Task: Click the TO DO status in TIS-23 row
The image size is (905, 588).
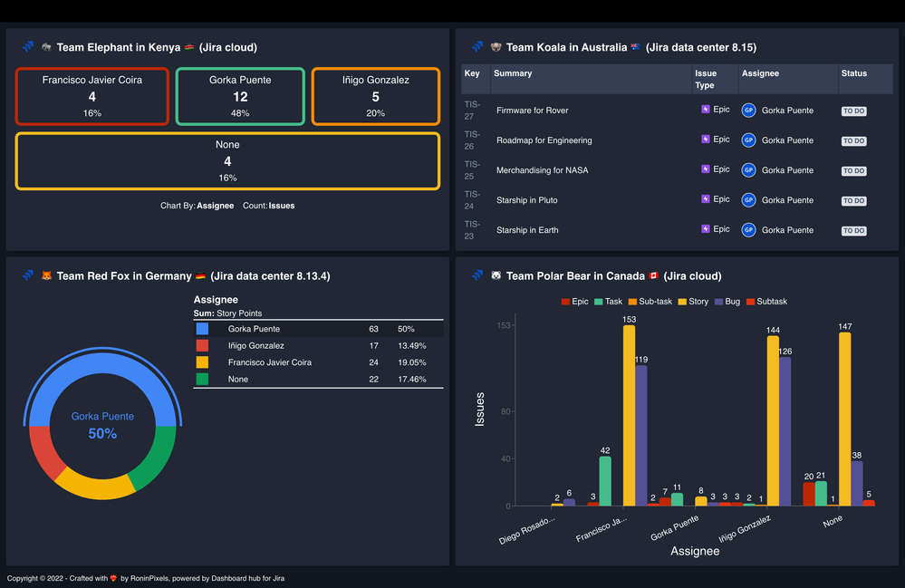Action: (x=853, y=231)
